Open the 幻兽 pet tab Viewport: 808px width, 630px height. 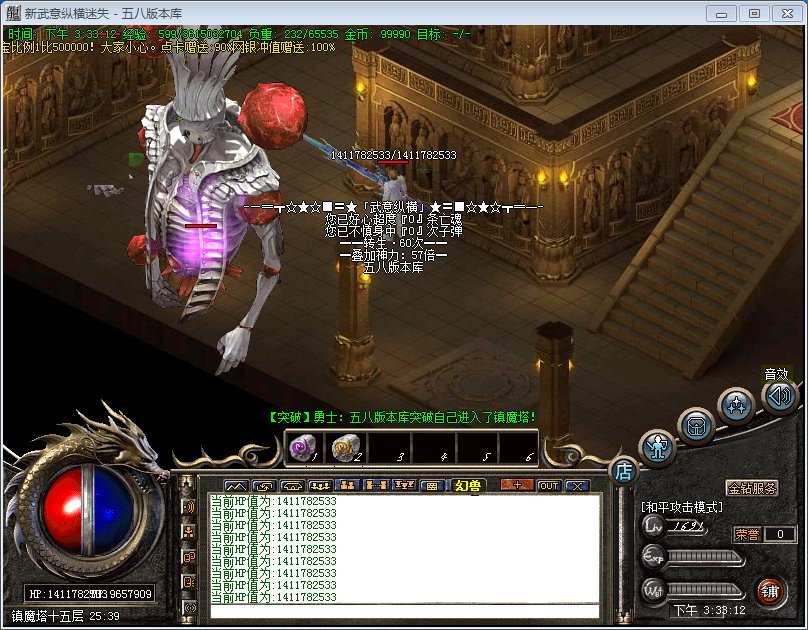coord(467,486)
